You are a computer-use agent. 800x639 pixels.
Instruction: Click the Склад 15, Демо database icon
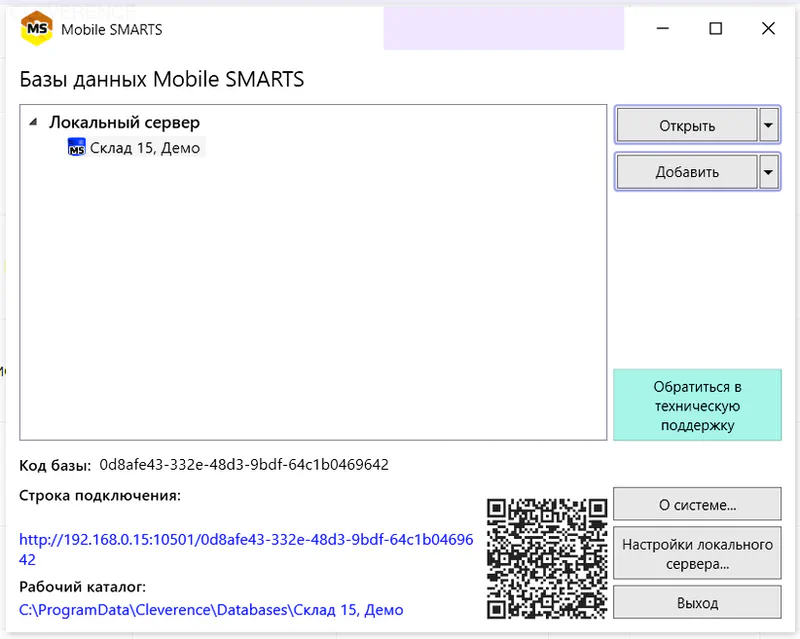(x=76, y=146)
